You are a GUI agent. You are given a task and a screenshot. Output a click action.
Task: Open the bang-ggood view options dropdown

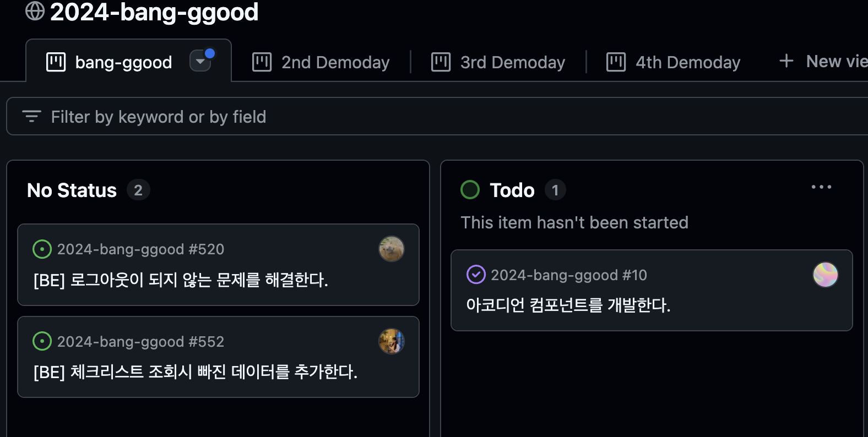[200, 61]
